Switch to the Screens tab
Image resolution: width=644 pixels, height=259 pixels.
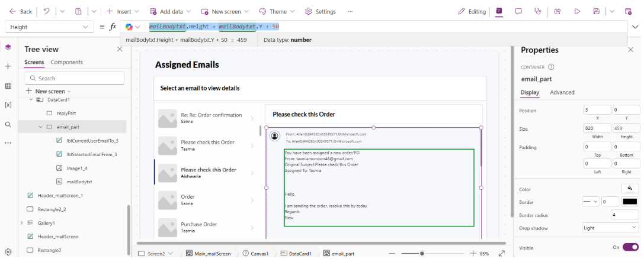coord(34,62)
